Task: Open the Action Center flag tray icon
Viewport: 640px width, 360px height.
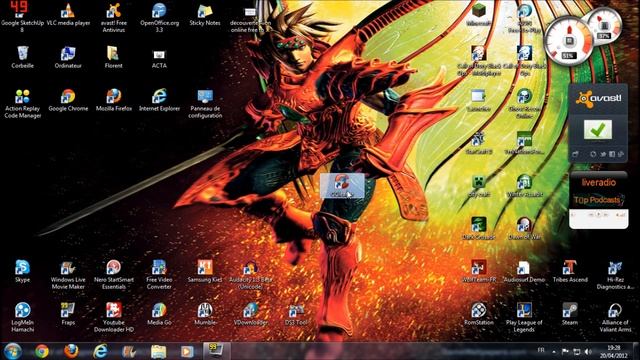Action: coord(565,351)
